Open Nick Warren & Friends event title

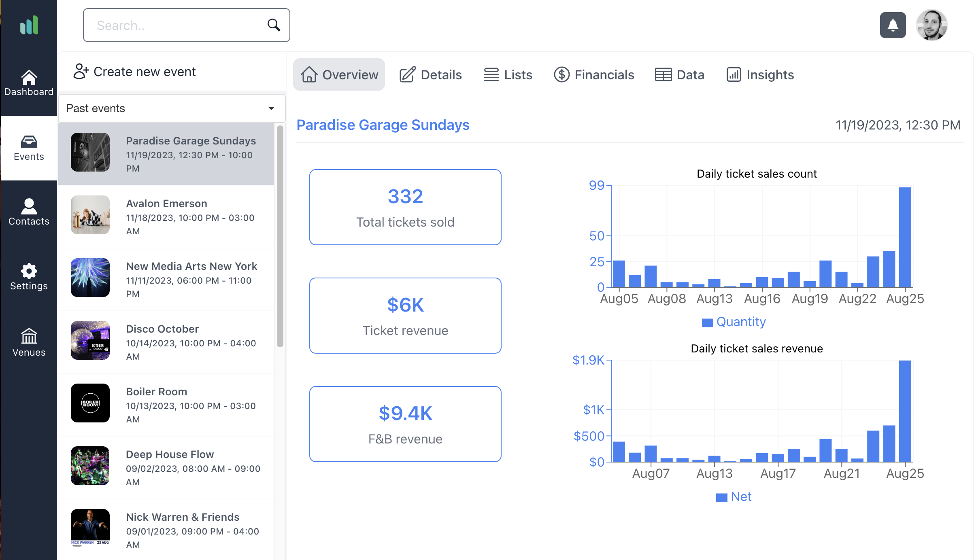183,517
